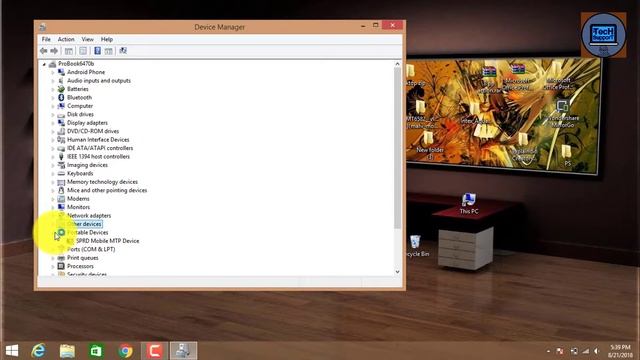Open the New folder (3) desktop icon
This screenshot has height=360, width=640.
pyautogui.click(x=429, y=146)
